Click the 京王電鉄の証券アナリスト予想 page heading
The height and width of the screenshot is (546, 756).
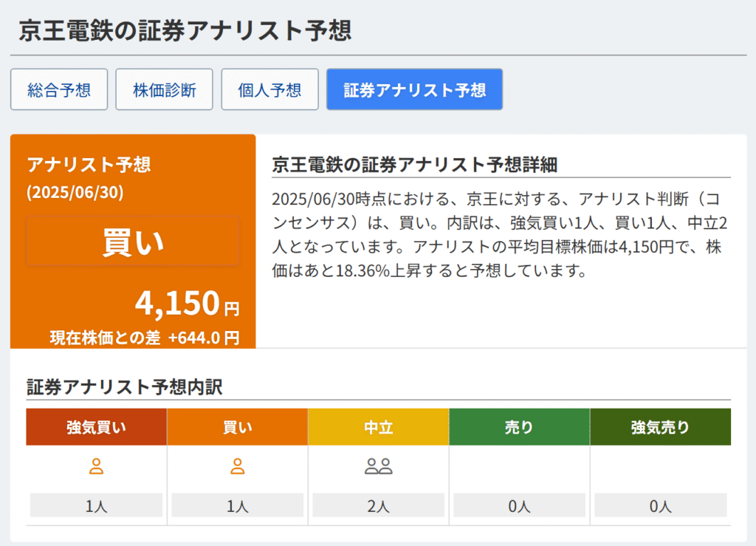point(185,30)
